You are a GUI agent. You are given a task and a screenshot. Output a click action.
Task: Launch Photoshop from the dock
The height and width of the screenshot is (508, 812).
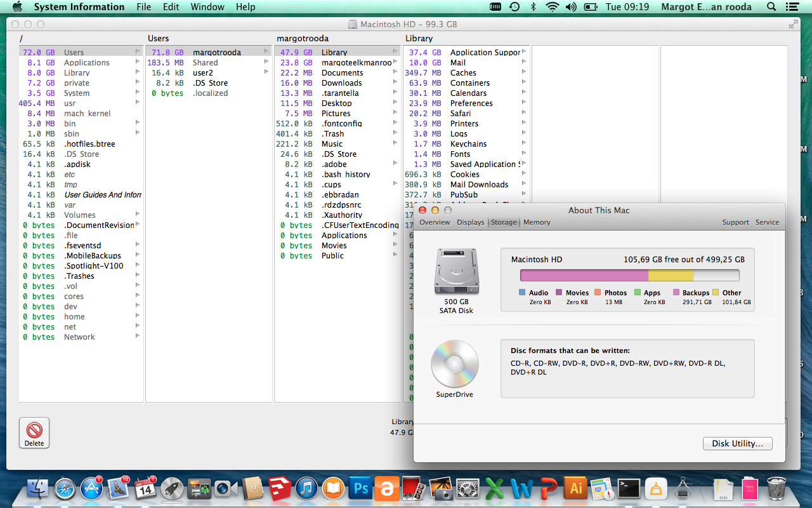click(360, 488)
